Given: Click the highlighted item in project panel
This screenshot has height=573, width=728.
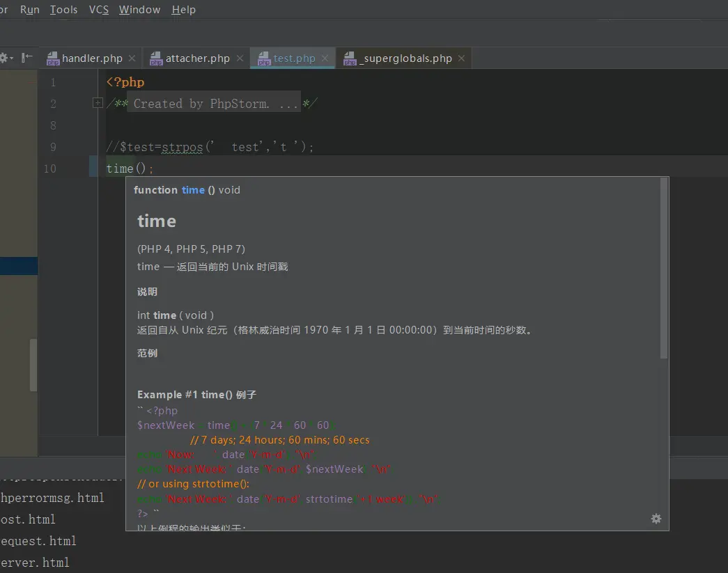Looking at the screenshot, I should pos(19,266).
